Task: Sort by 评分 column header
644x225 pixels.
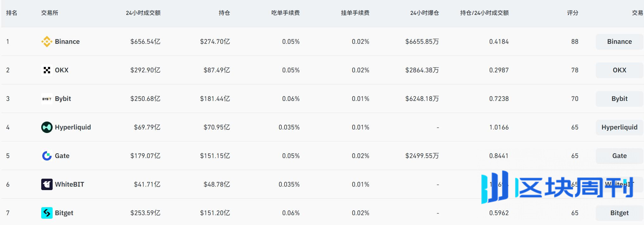Action: (x=573, y=13)
